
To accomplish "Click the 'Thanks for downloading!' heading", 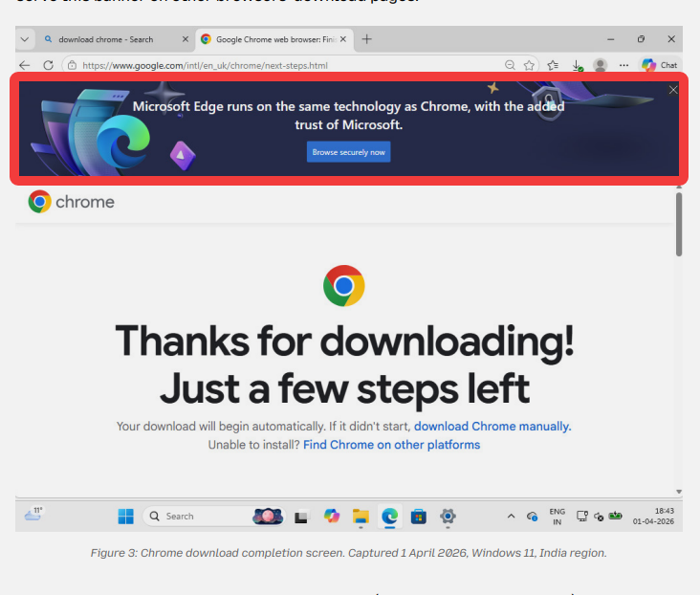I will point(344,342).
